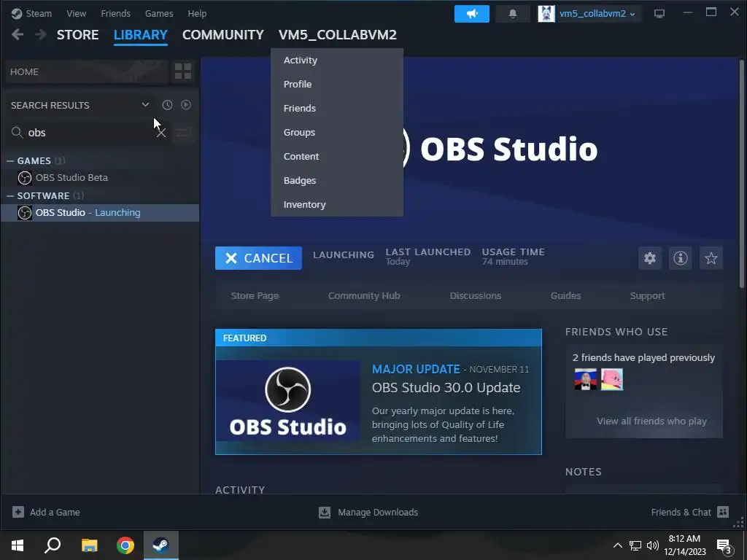Image resolution: width=747 pixels, height=560 pixels.
Task: Clear the 'obs' search text
Action: pyautogui.click(x=161, y=133)
